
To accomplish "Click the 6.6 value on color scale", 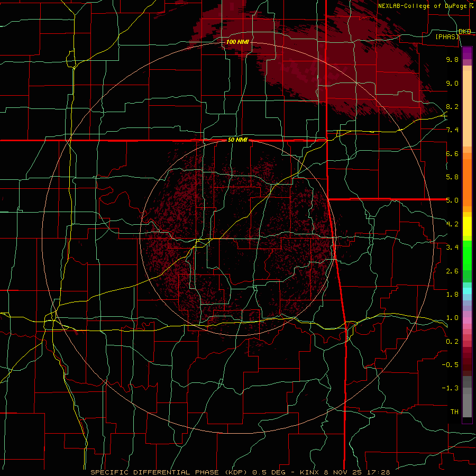I will point(452,153).
